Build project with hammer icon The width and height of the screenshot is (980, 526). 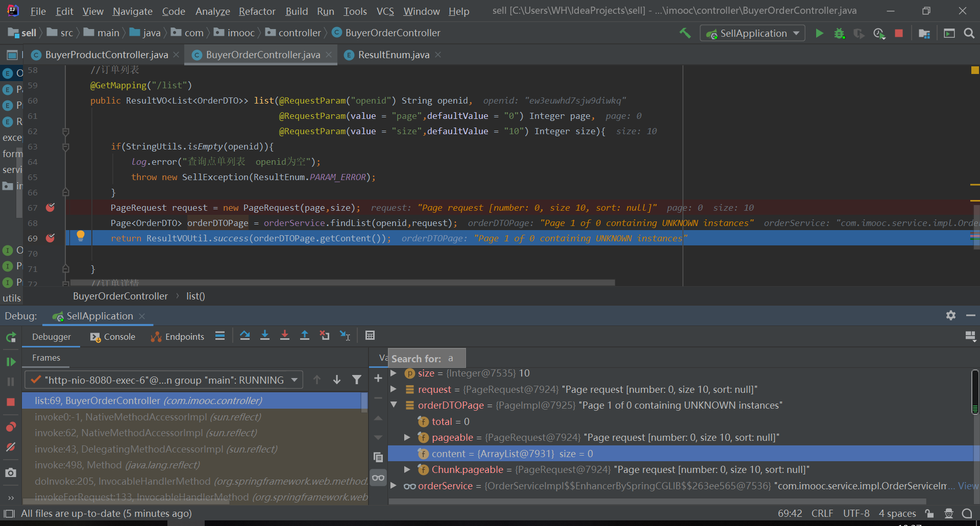685,33
